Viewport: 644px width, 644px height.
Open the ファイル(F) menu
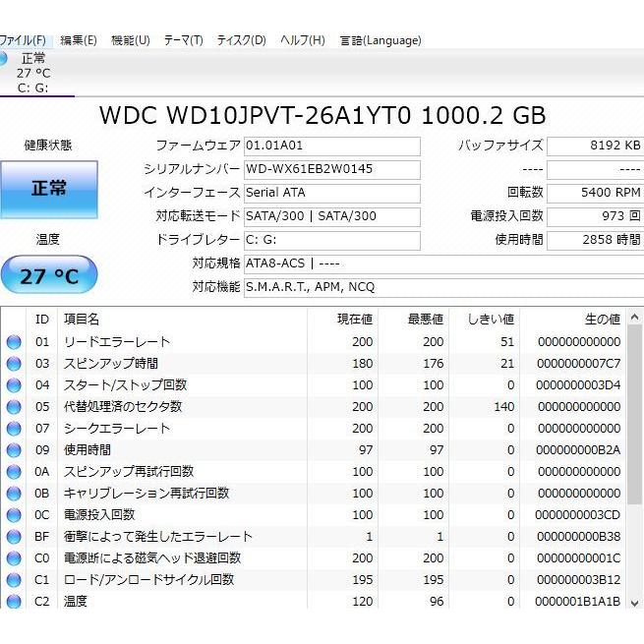pyautogui.click(x=23, y=40)
